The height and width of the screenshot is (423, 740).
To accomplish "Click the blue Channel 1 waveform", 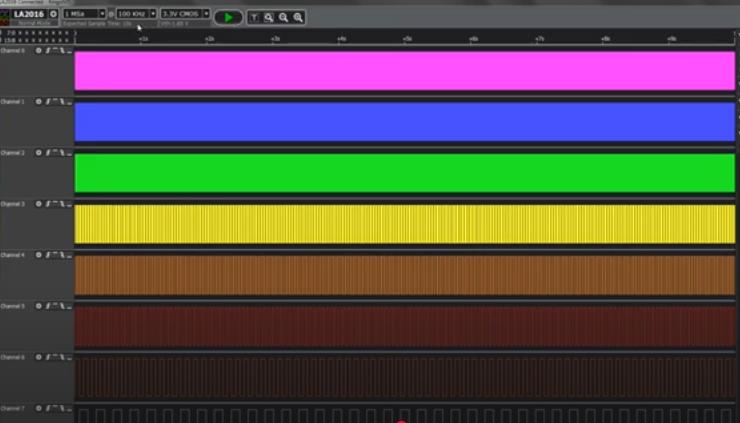I will 404,122.
